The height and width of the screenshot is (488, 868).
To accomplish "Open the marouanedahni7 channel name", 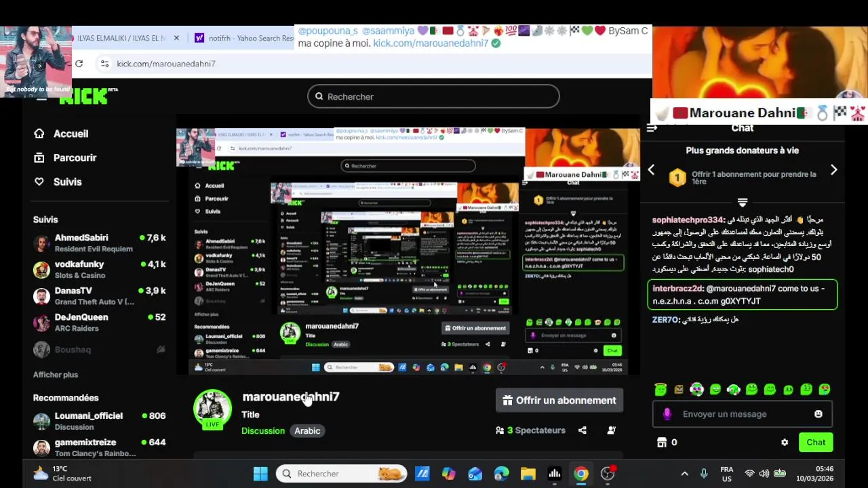I will coord(291,396).
